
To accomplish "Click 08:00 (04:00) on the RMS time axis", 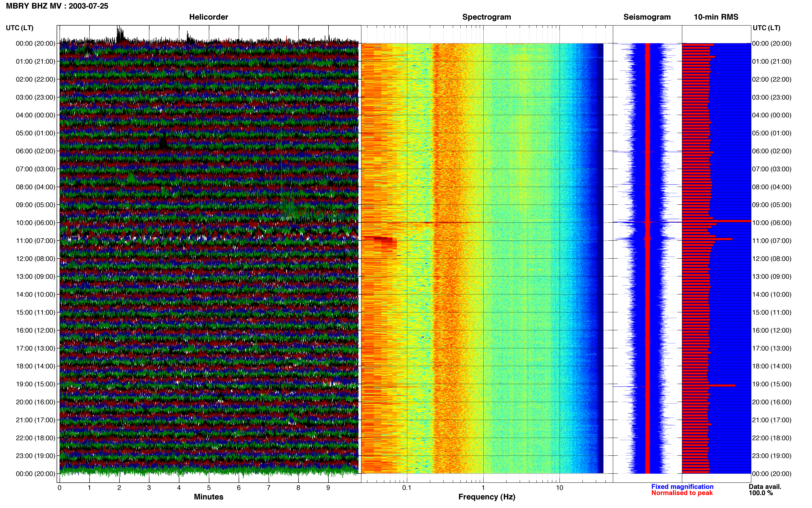I will point(772,187).
